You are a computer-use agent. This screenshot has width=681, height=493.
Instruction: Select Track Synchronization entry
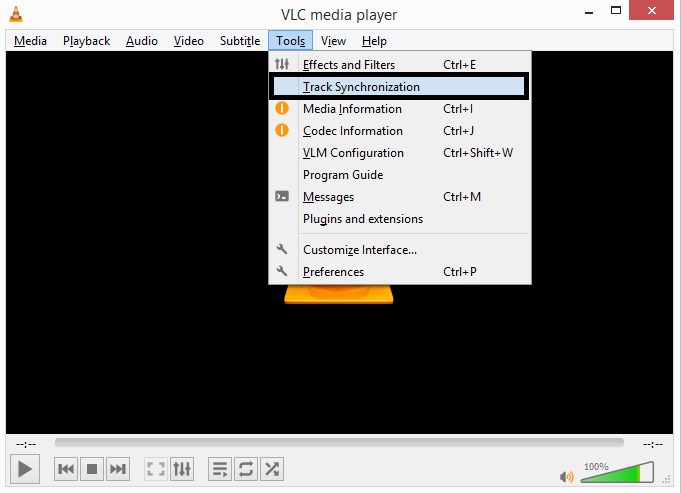click(x=399, y=87)
